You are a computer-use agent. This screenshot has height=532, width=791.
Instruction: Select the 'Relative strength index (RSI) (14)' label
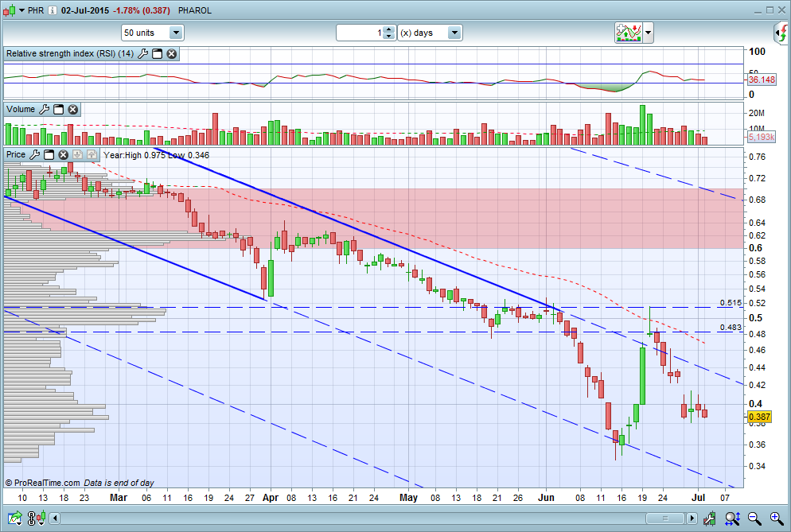70,53
